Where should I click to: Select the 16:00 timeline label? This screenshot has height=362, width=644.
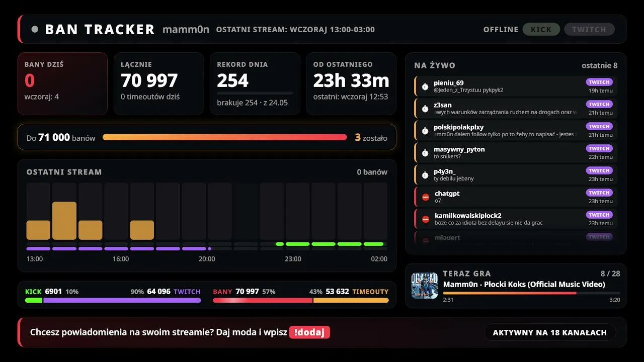click(121, 259)
